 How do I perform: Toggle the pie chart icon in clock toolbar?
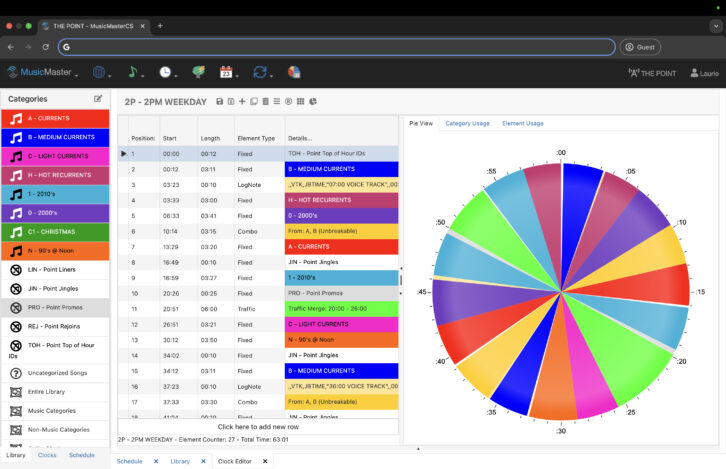(x=313, y=101)
